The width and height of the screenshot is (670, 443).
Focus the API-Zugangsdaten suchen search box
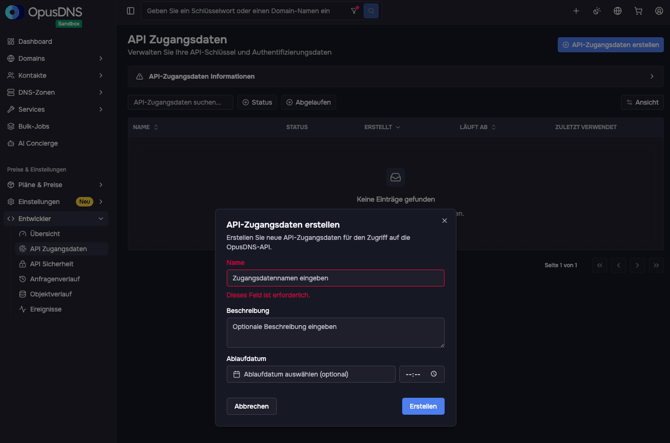point(180,103)
